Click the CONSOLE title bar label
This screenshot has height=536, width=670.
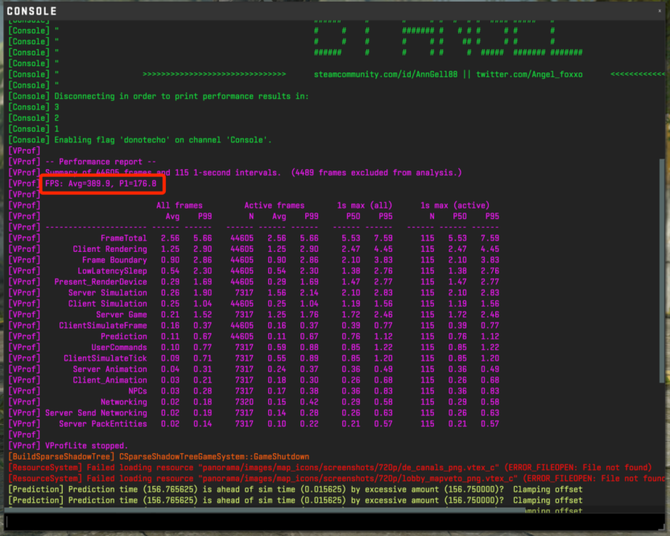click(32, 9)
